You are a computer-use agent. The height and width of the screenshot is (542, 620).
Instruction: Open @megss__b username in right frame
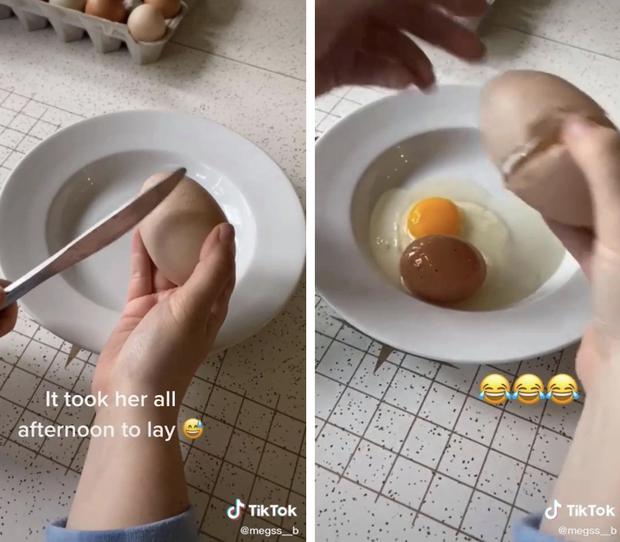click(587, 531)
